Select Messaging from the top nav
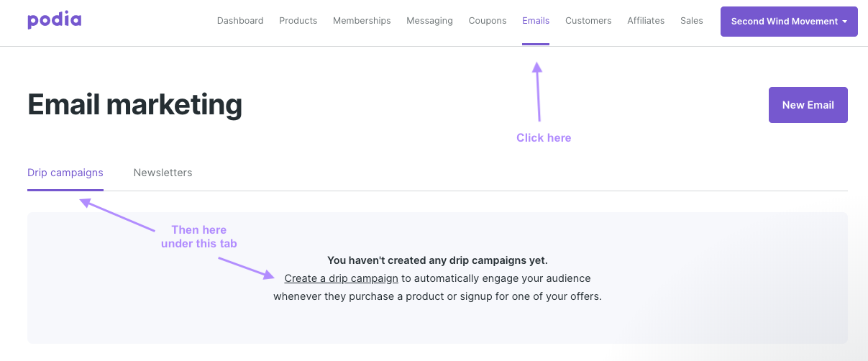This screenshot has width=868, height=361. [429, 21]
